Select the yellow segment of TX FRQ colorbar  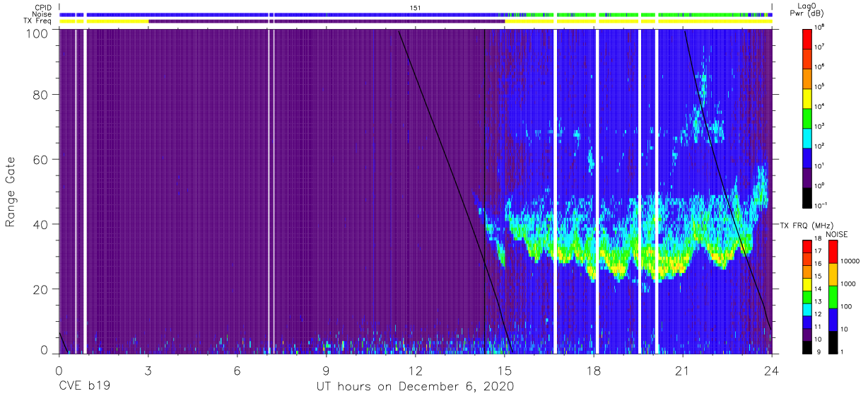807,284
